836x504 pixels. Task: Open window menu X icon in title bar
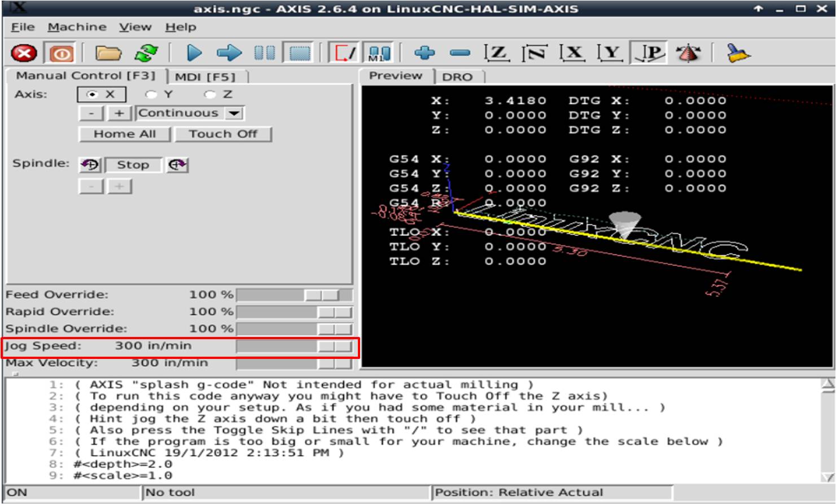18,8
